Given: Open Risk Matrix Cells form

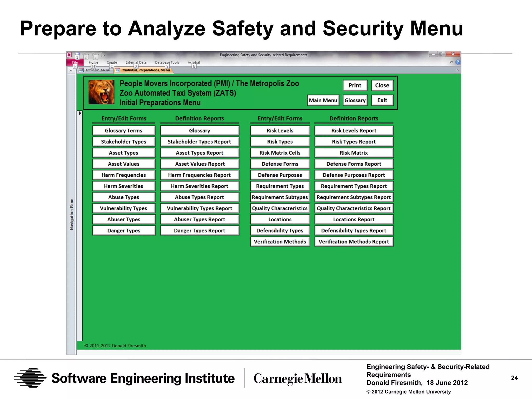Looking at the screenshot, I should coord(280,153).
